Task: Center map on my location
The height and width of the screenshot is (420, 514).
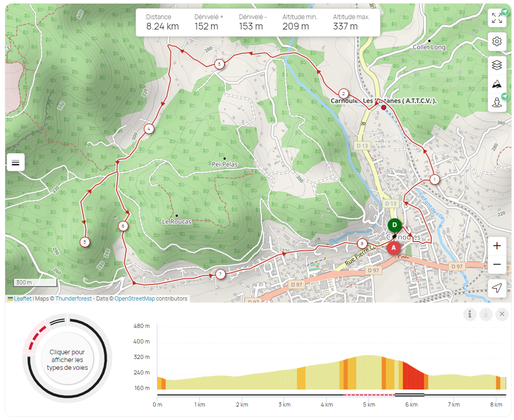Action: tap(497, 288)
